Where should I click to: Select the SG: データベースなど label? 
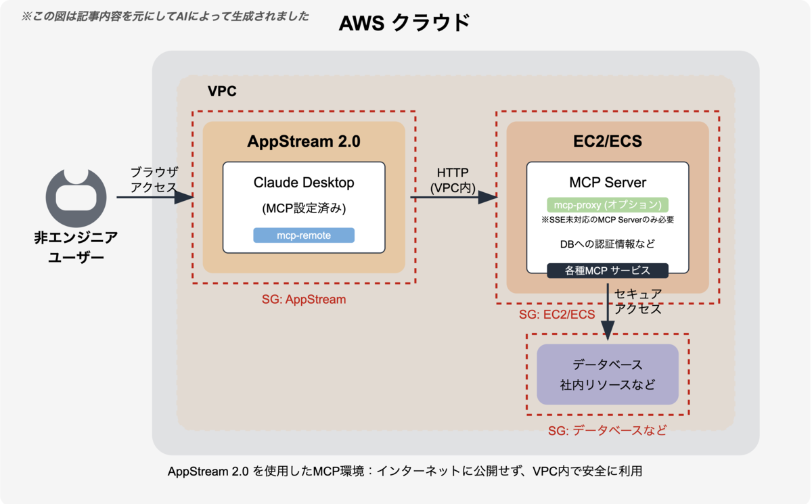click(607, 430)
